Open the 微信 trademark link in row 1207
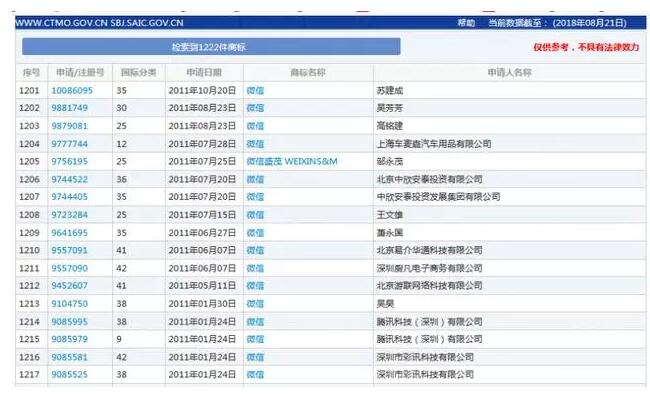Screen dimensions: 650x401 coord(255,197)
